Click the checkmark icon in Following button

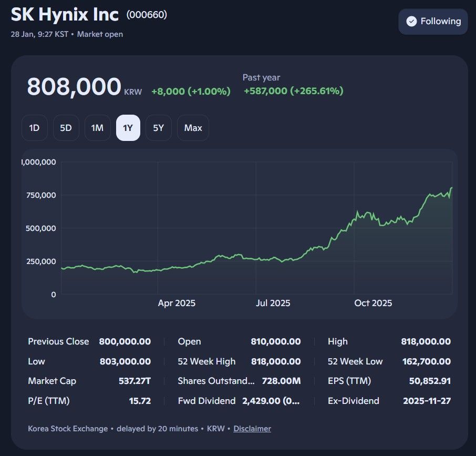pyautogui.click(x=411, y=21)
